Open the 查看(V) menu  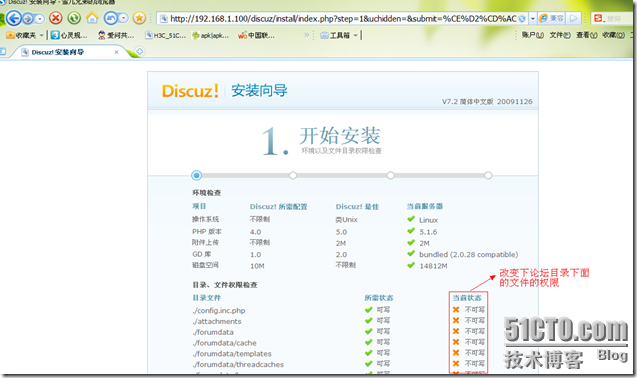point(587,35)
